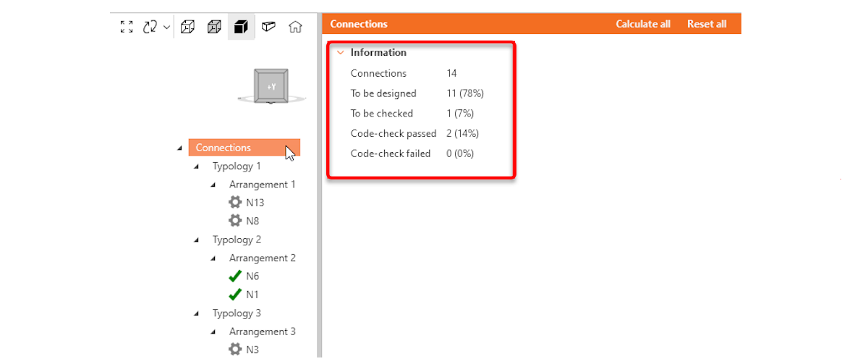Image resolution: width=868 pixels, height=364 pixels.
Task: Select connection N3 gear icon
Action: pos(235,350)
